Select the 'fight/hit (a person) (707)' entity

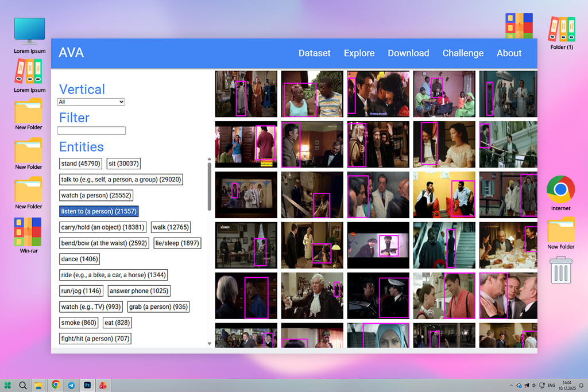pos(95,339)
